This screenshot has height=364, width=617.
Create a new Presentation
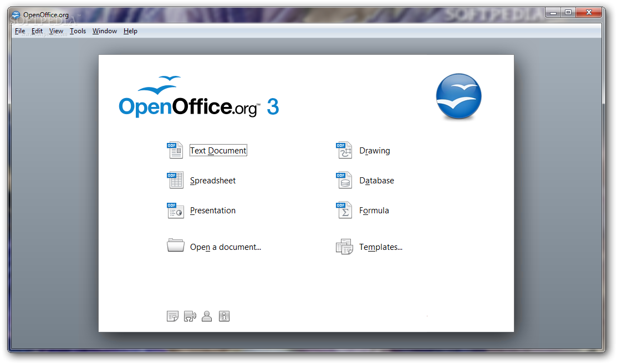pyautogui.click(x=213, y=211)
